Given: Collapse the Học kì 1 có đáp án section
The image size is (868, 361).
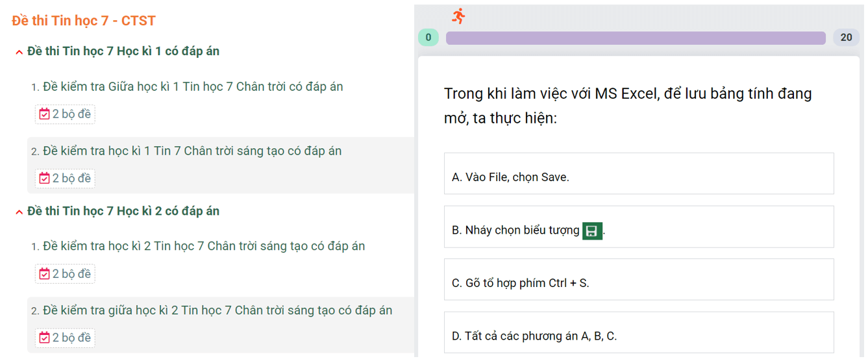Looking at the screenshot, I should tap(19, 53).
